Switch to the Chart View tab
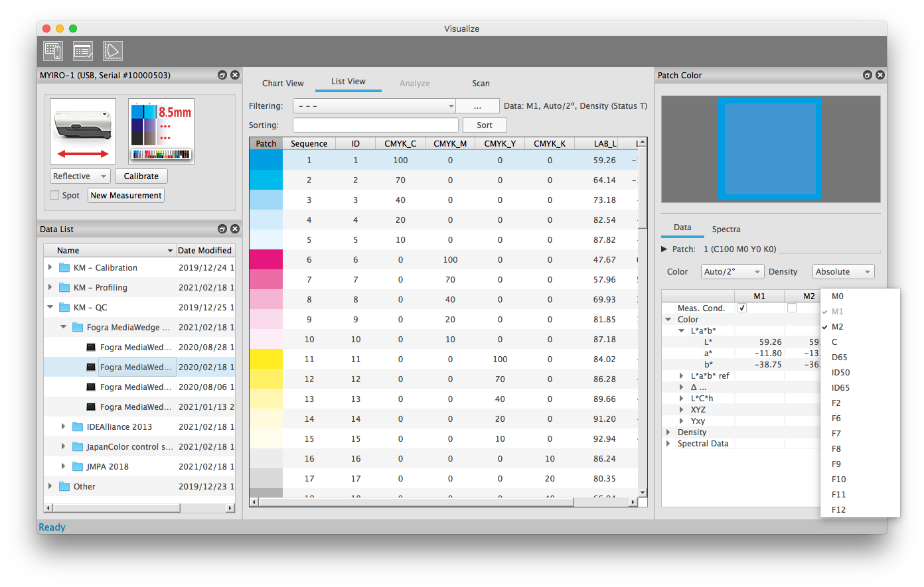The width and height of the screenshot is (924, 587). (283, 84)
